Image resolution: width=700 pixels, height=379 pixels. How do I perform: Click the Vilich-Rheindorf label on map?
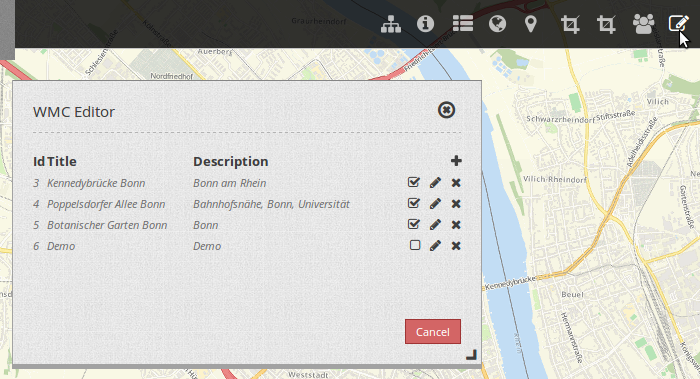tap(554, 179)
